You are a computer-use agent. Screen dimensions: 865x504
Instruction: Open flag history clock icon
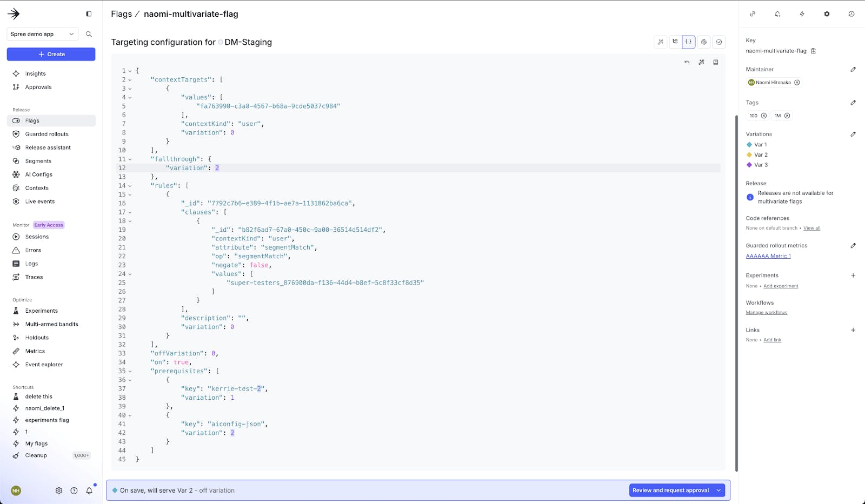click(x=851, y=14)
